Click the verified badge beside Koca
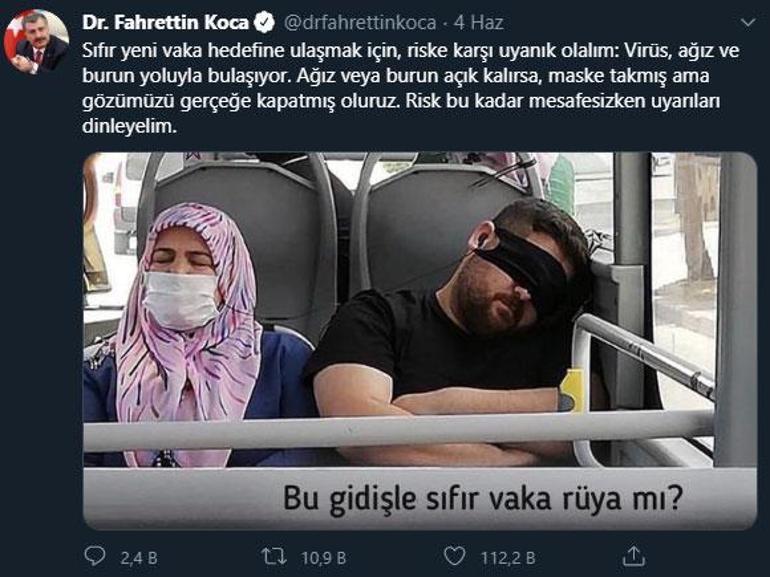770x577 pixels. [264, 23]
